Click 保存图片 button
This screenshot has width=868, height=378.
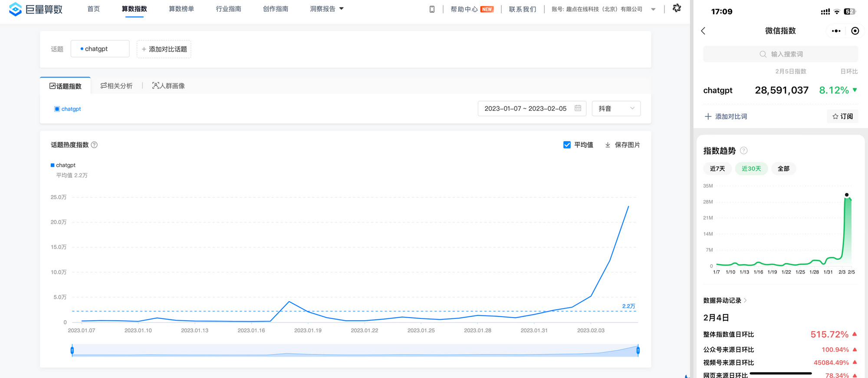(622, 145)
